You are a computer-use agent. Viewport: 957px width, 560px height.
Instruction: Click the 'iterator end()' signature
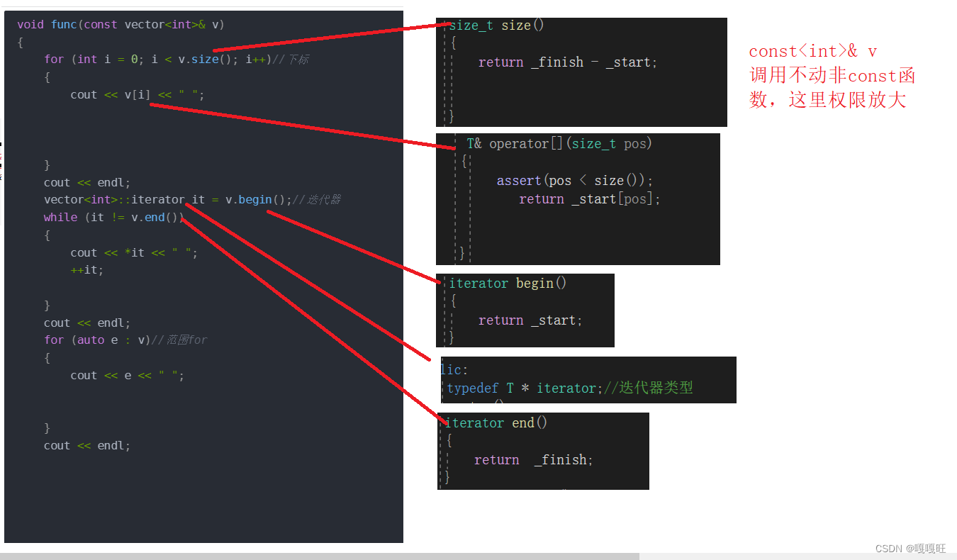coord(496,423)
